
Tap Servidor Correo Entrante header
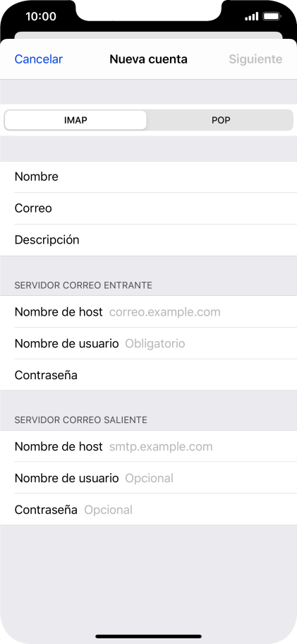pos(83,285)
